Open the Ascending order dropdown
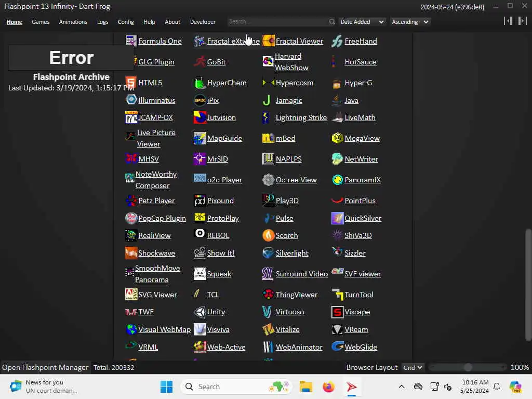Image resolution: width=532 pixels, height=399 pixels. [410, 22]
